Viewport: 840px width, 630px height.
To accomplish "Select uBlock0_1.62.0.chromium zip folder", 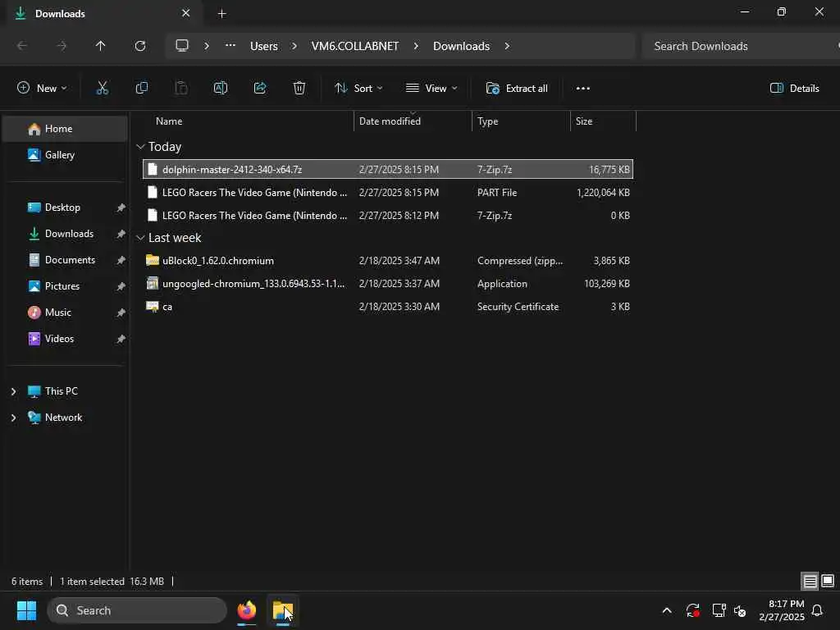I will [x=388, y=261].
